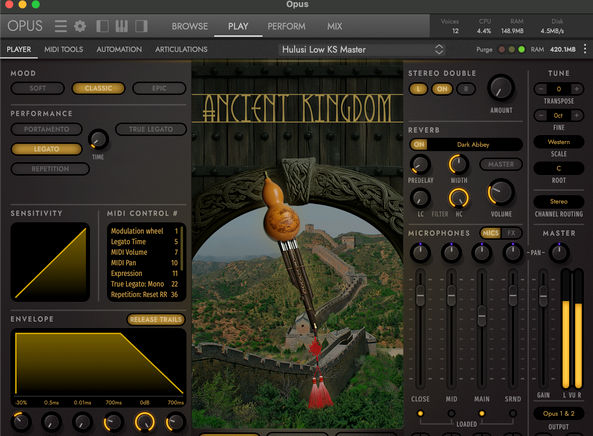Toggle Legato performance mode
Screen dimensions: 593x436
coord(47,149)
